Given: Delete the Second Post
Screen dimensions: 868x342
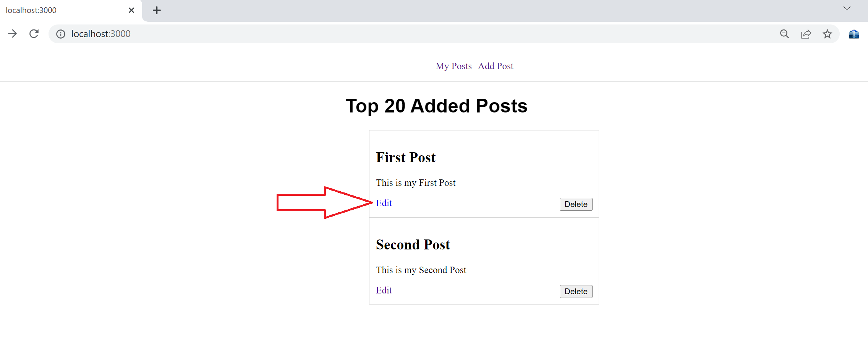Looking at the screenshot, I should click(x=576, y=292).
